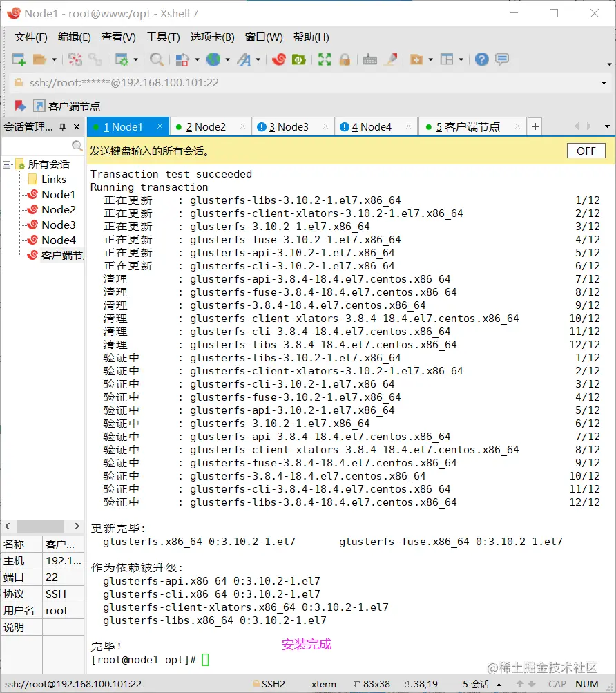The image size is (616, 693).
Task: Open session properties gear icon
Action: 121,59
